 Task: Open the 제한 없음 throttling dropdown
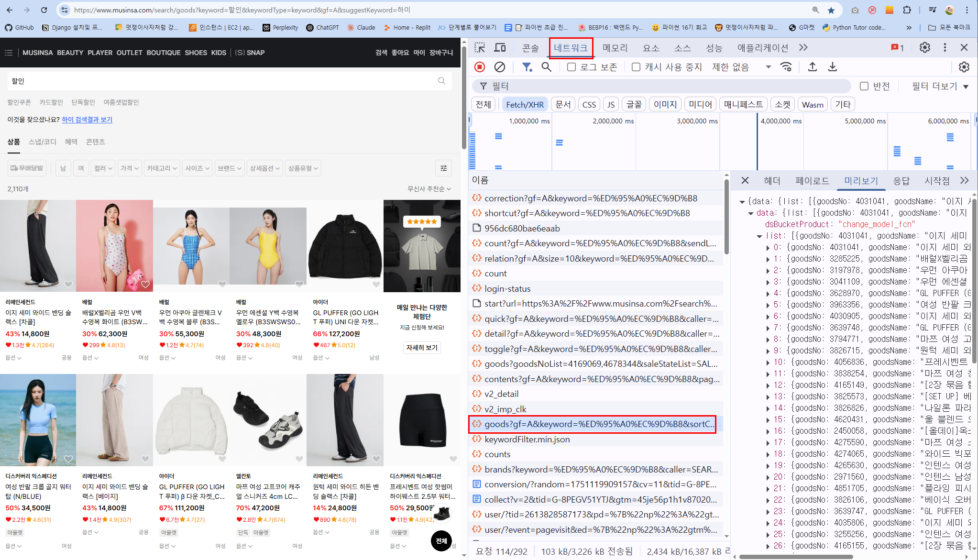(741, 67)
